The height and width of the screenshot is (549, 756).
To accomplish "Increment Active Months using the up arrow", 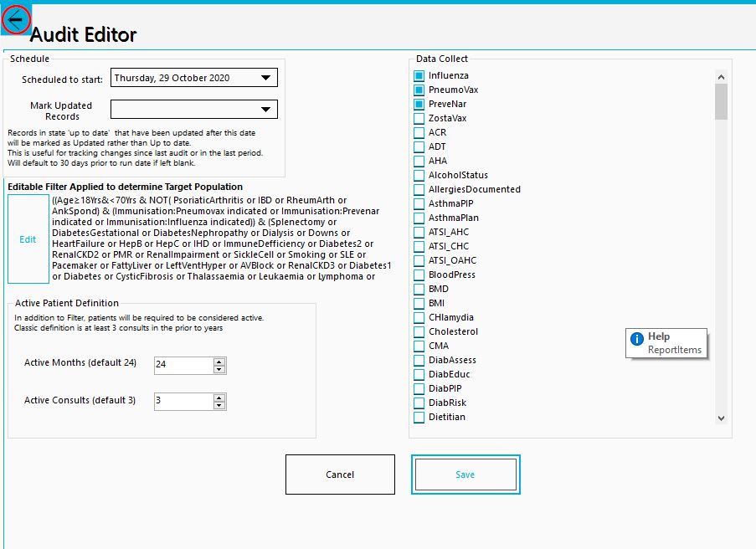I will 219,362.
